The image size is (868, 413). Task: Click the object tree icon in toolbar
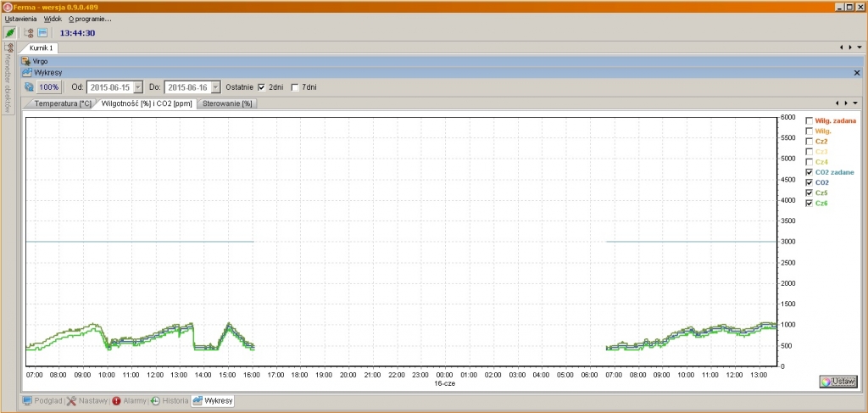point(29,33)
